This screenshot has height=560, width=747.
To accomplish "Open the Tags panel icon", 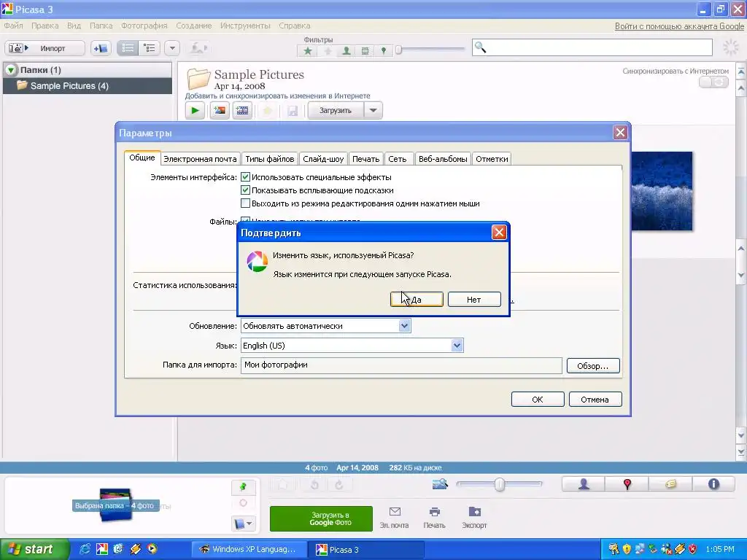I will pyautogui.click(x=670, y=484).
